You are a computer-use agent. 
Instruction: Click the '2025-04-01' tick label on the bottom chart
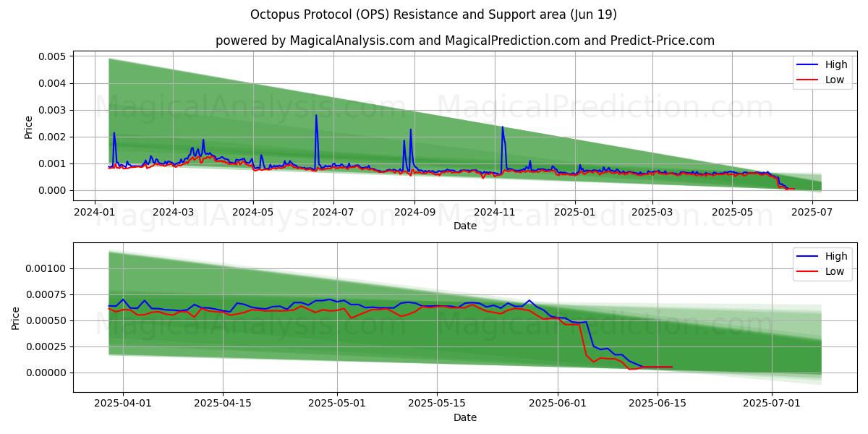click(123, 404)
